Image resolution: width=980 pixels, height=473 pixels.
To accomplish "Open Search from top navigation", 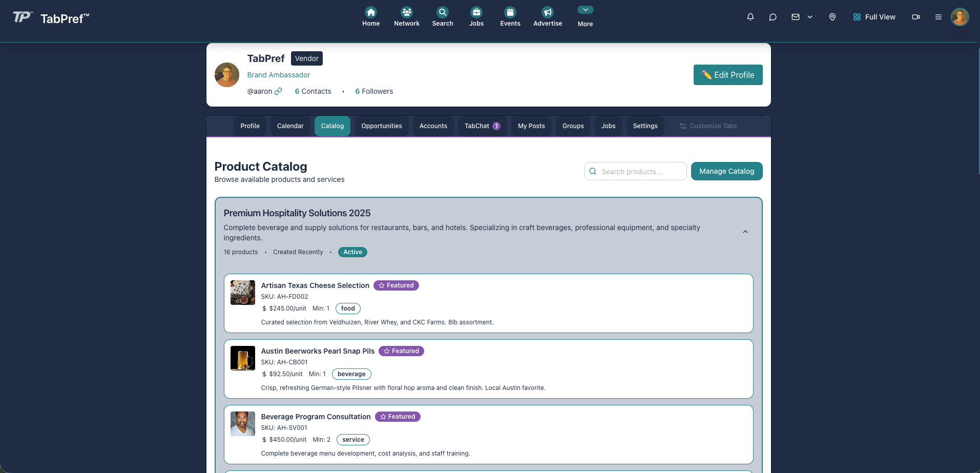I will [x=443, y=17].
